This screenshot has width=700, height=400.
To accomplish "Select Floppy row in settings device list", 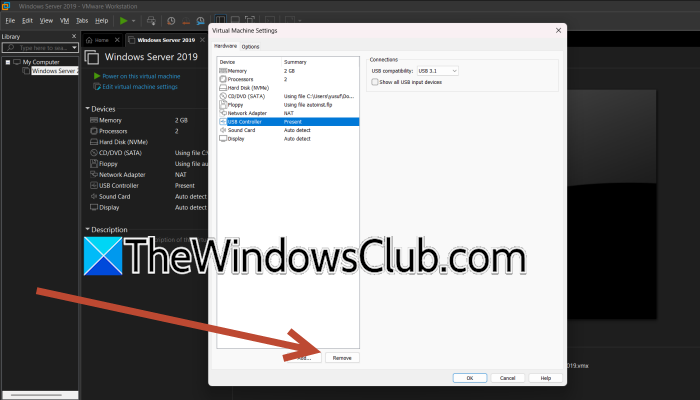I will point(288,104).
